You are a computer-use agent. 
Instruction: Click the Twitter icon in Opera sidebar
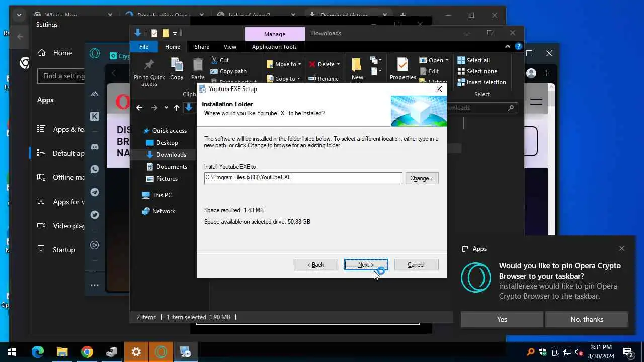pyautogui.click(x=95, y=215)
